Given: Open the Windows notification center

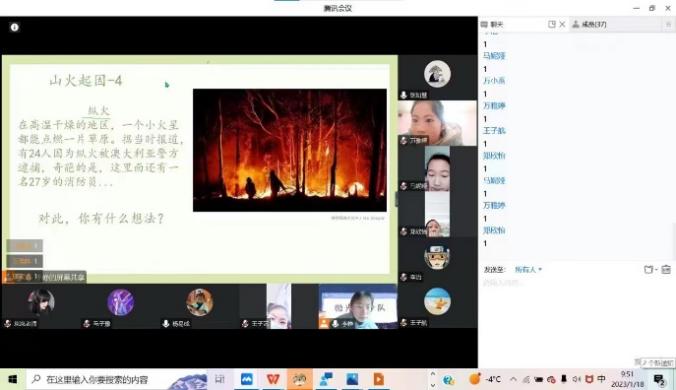Looking at the screenshot, I should pos(659,379).
